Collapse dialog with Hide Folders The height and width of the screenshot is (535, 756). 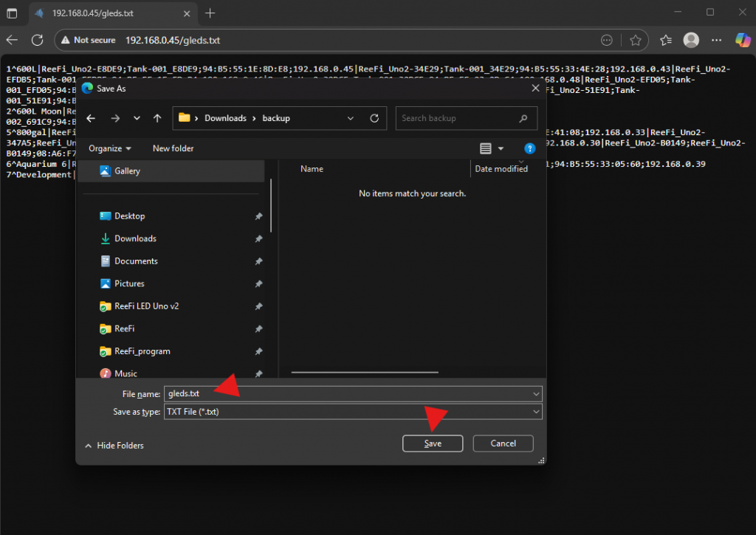[114, 446]
